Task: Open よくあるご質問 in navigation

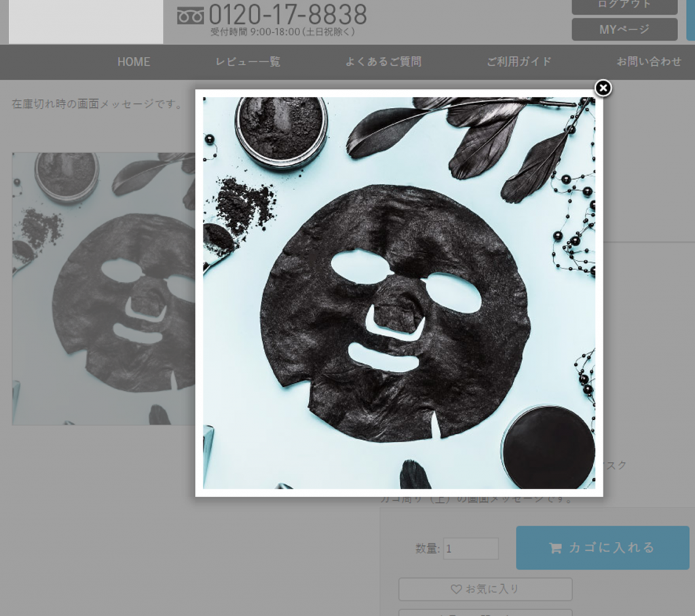Action: coord(383,62)
